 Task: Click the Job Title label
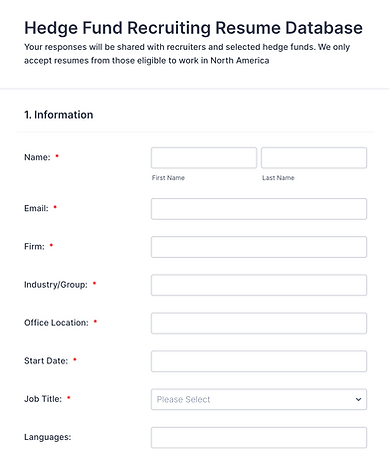tap(43, 399)
